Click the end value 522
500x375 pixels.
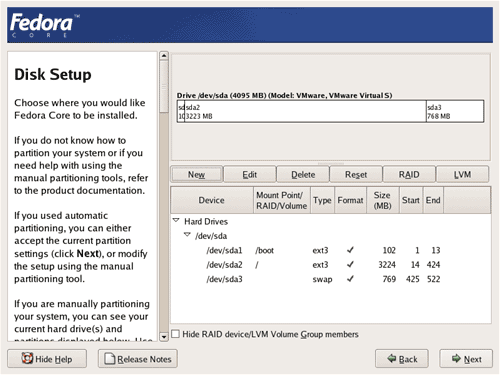pos(434,279)
